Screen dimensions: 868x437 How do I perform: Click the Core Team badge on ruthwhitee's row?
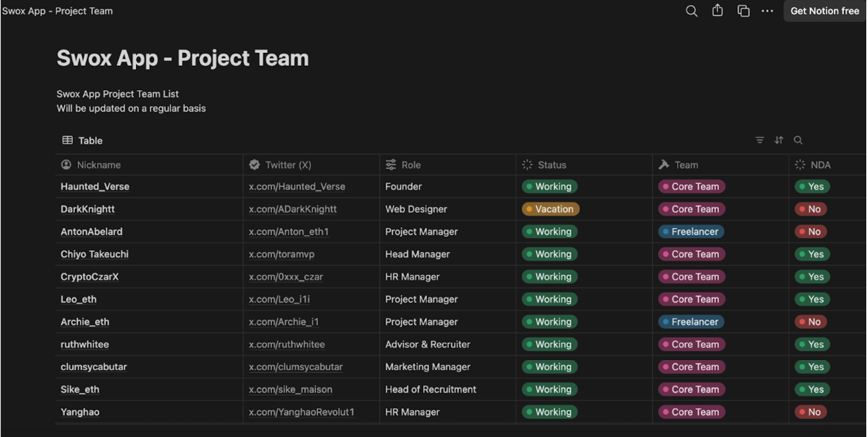pos(691,344)
